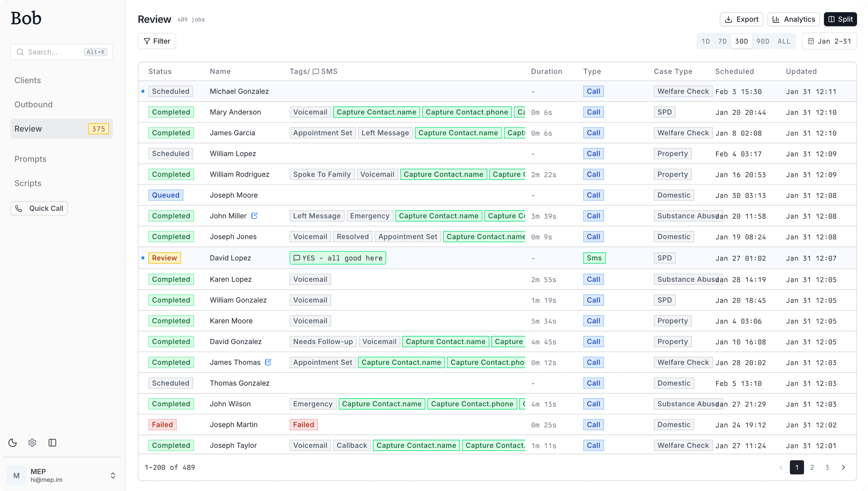Click the Search input field

tap(54, 52)
